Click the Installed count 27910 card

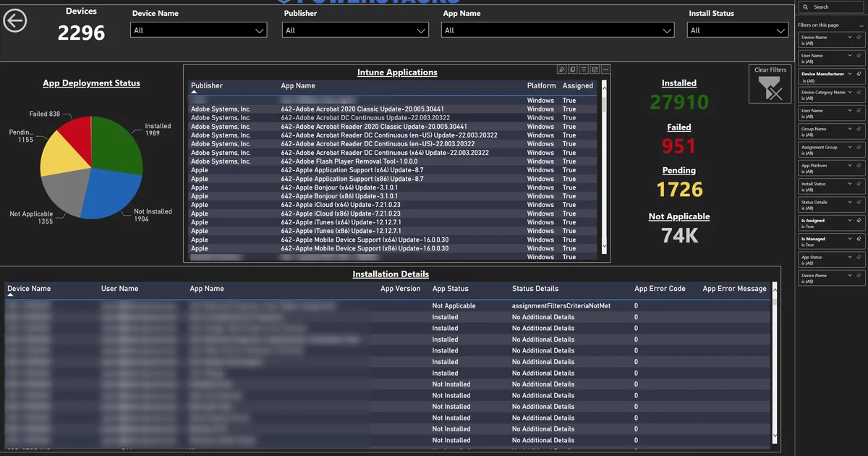click(x=679, y=102)
